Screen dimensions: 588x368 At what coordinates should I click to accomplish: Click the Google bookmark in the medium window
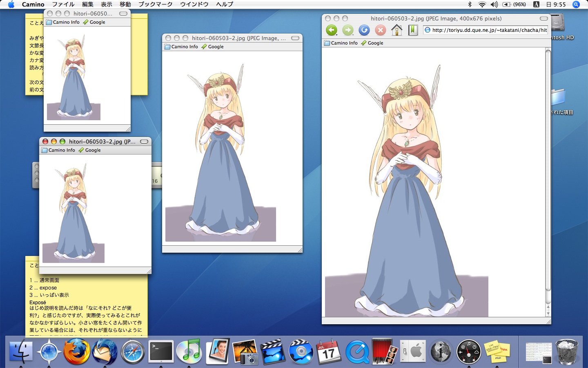tap(212, 47)
